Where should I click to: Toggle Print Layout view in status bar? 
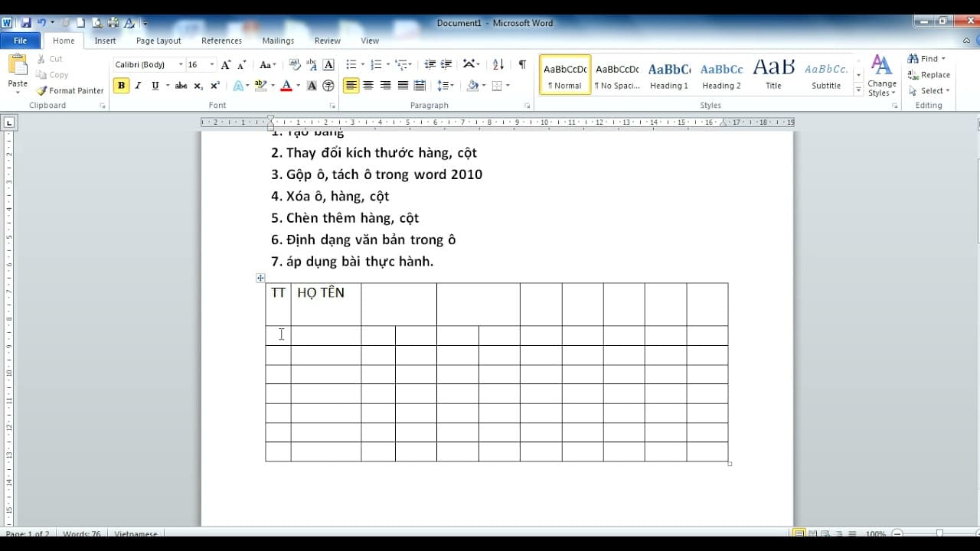pyautogui.click(x=799, y=533)
